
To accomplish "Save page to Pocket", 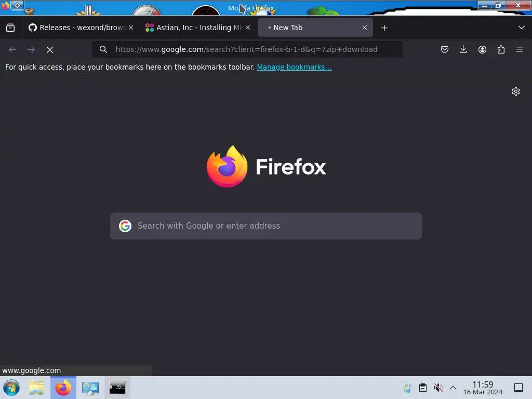I will (445, 49).
